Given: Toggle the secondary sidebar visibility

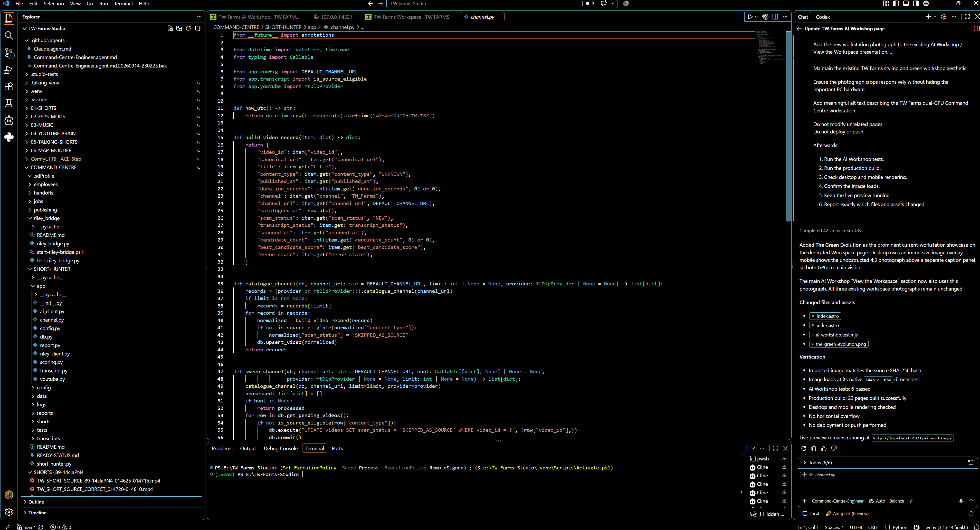Looking at the screenshot, I should click(916, 3).
